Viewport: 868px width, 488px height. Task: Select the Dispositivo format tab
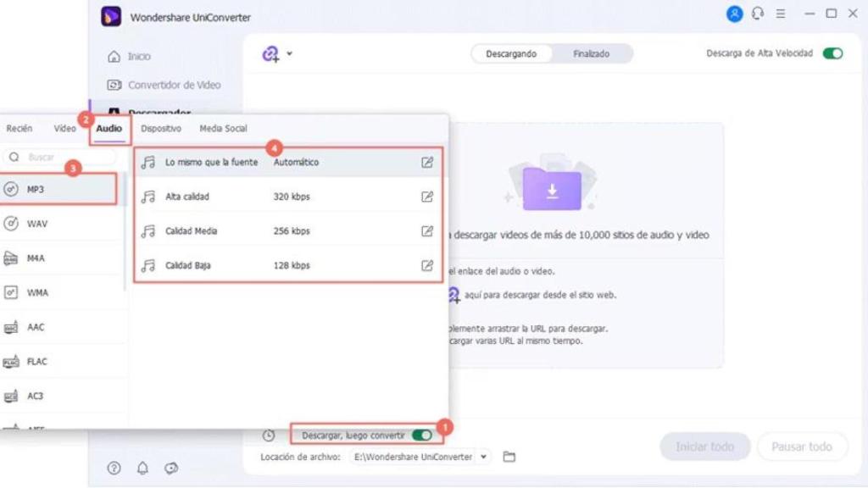pos(161,129)
